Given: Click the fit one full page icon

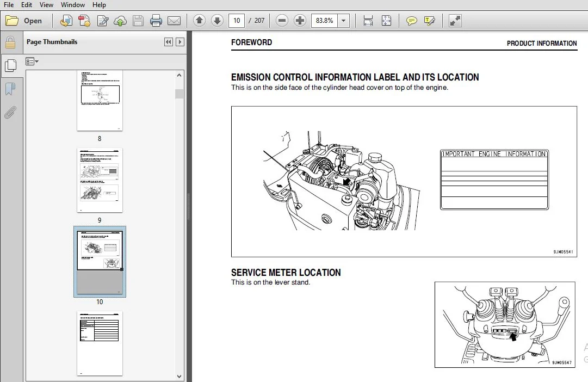Looking at the screenshot, I should (386, 21).
